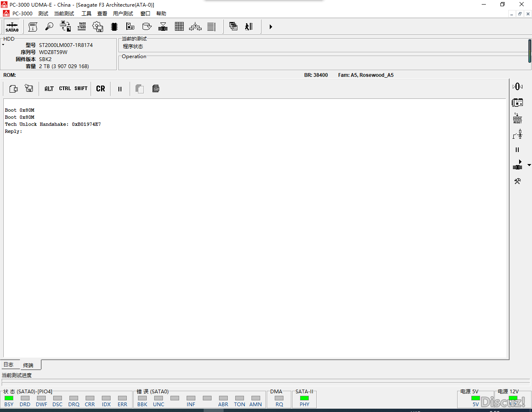Click the computer-to-drive transfer icon

pyautogui.click(x=65, y=27)
